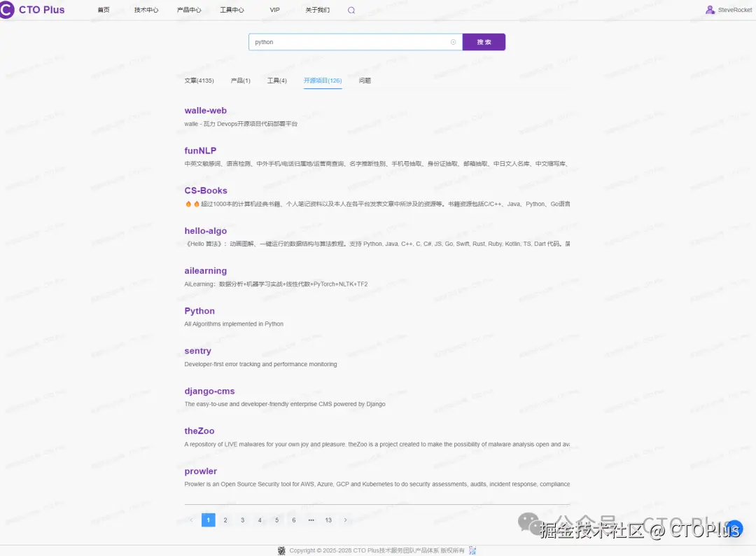Go to results page 4
Viewport: 756px width, 556px height.
(260, 520)
